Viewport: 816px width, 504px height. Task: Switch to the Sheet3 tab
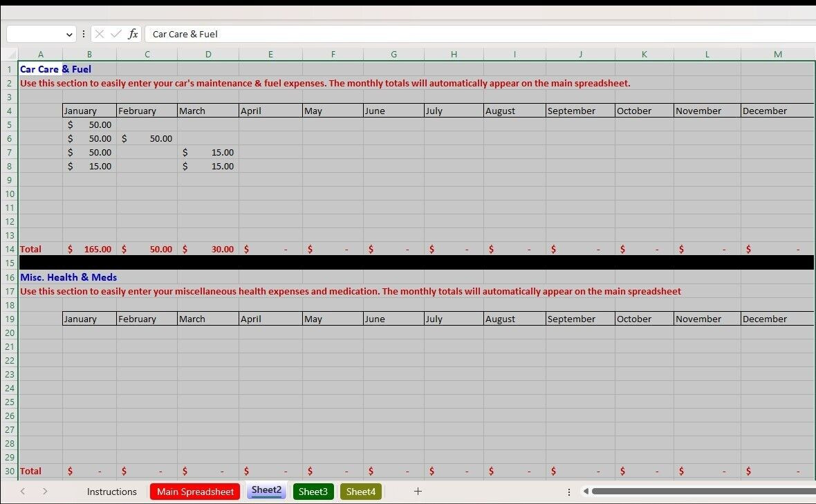[313, 492]
